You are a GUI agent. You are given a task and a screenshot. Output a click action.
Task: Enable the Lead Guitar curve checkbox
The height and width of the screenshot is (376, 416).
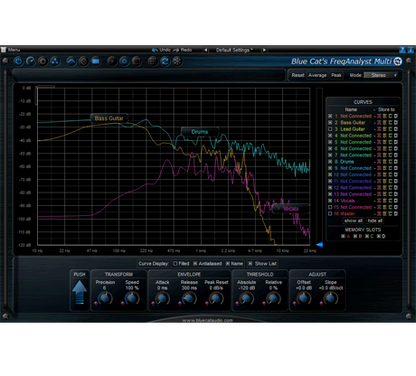(x=330, y=129)
